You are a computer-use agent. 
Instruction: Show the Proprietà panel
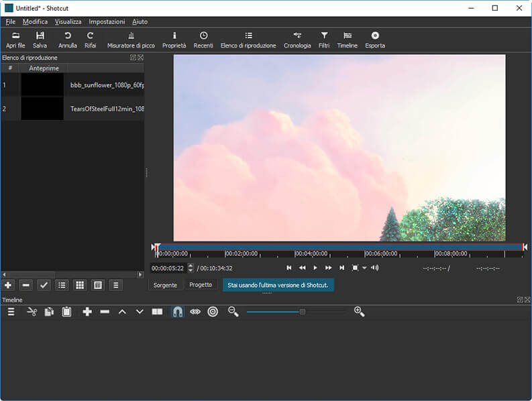(x=174, y=40)
